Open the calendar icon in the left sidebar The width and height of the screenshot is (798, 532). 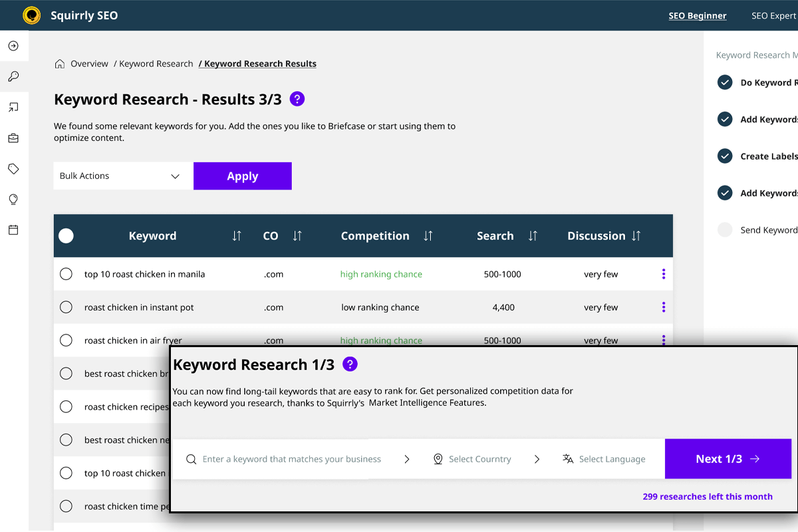(14, 229)
